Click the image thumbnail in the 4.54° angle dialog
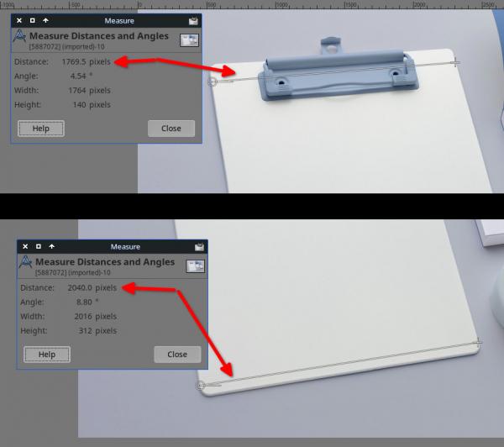 point(189,40)
